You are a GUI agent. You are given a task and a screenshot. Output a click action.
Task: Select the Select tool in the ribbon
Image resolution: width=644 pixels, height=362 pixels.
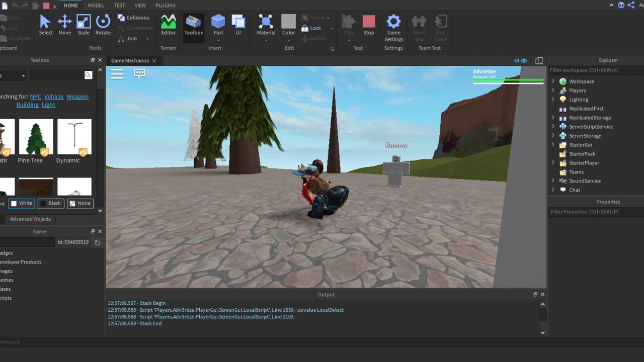(45, 25)
